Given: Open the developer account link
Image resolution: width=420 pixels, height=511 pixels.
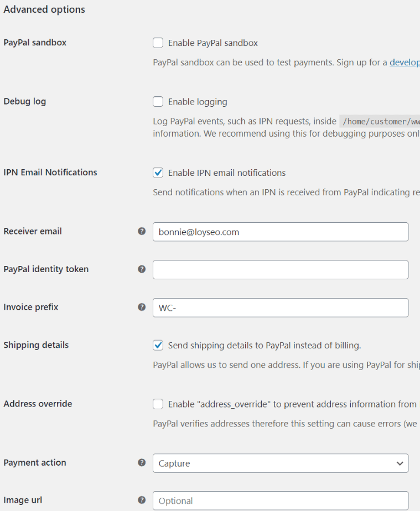Looking at the screenshot, I should (x=405, y=62).
